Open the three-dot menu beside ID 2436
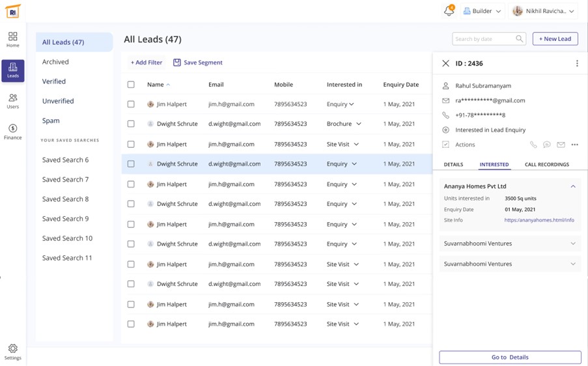This screenshot has height=366, width=588. [577, 64]
